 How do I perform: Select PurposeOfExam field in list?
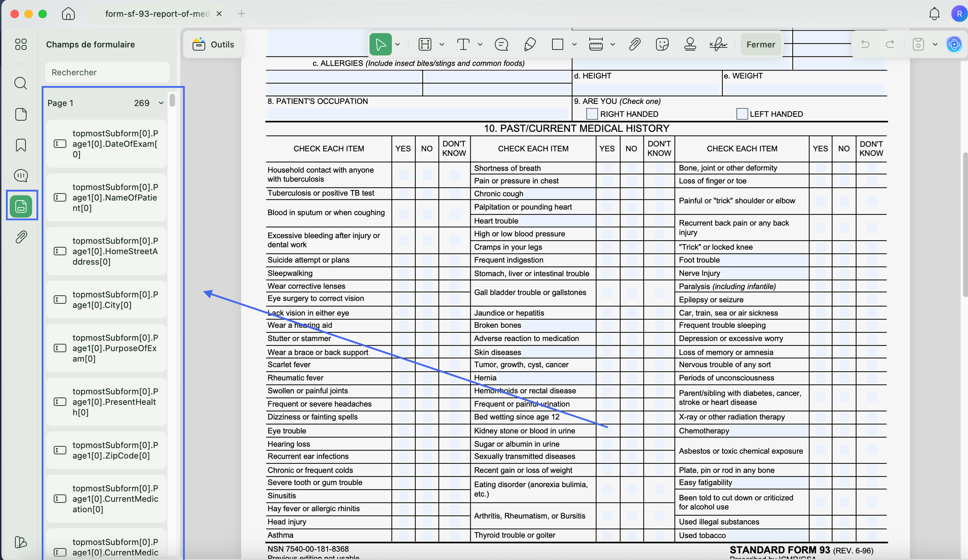click(106, 348)
